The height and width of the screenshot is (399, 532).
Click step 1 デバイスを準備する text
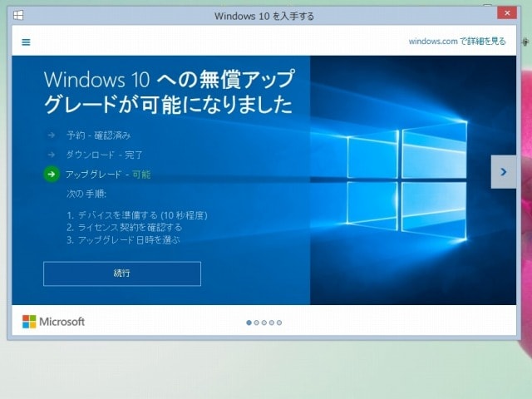coord(136,215)
